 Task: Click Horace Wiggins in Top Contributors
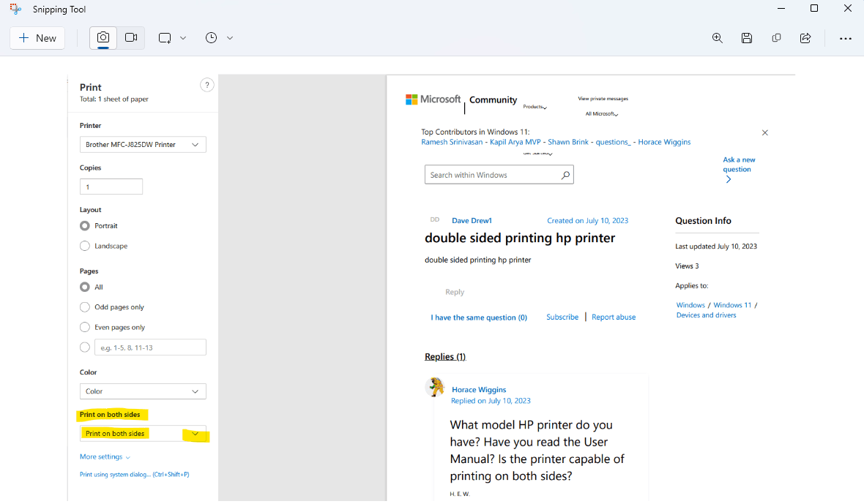664,142
